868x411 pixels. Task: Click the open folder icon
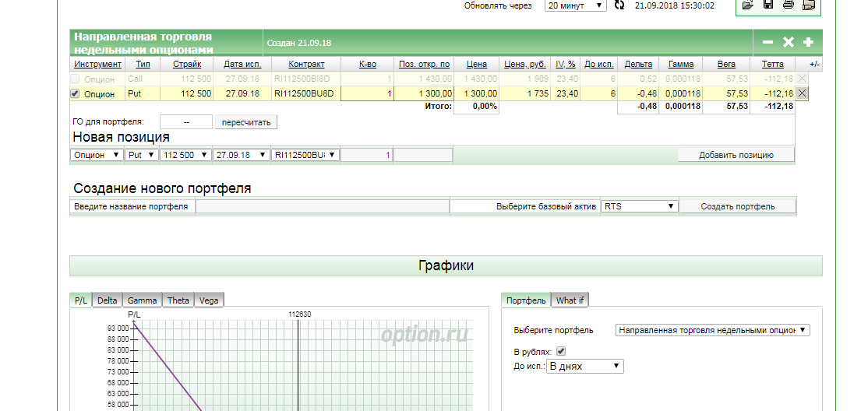(x=749, y=5)
